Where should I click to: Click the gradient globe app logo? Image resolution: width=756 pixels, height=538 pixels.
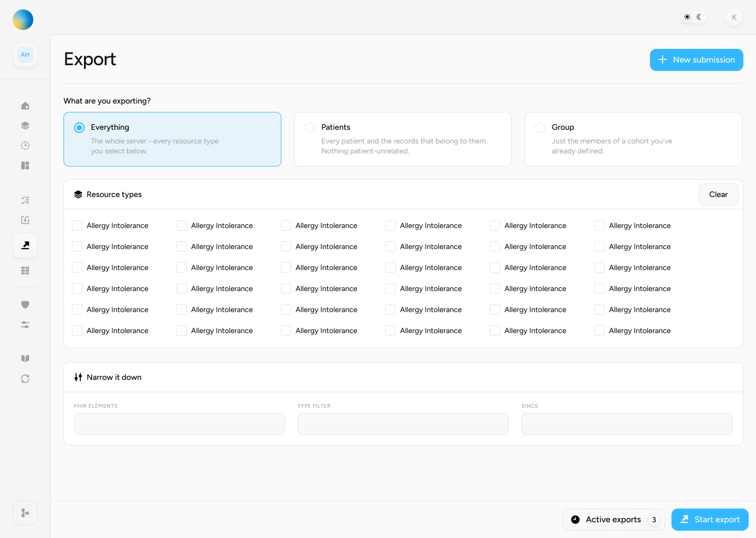(23, 20)
